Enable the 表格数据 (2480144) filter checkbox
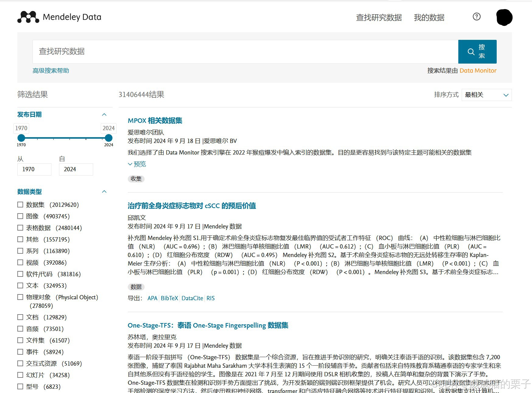532x393 pixels. coord(20,228)
